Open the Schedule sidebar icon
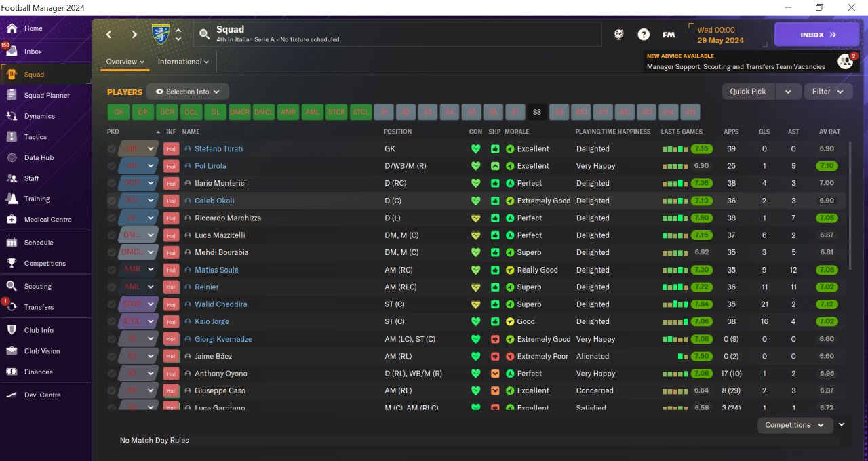 click(x=12, y=243)
